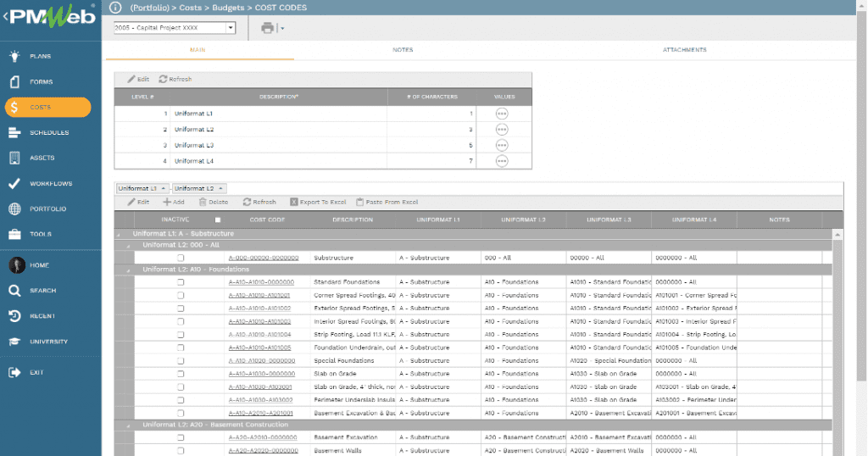Open the Forms document icon
This screenshot has width=868, height=456.
(x=14, y=82)
